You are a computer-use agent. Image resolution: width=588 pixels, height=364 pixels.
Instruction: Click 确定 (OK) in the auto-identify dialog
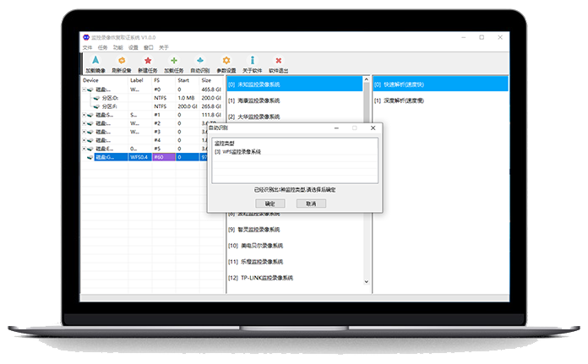coord(270,204)
